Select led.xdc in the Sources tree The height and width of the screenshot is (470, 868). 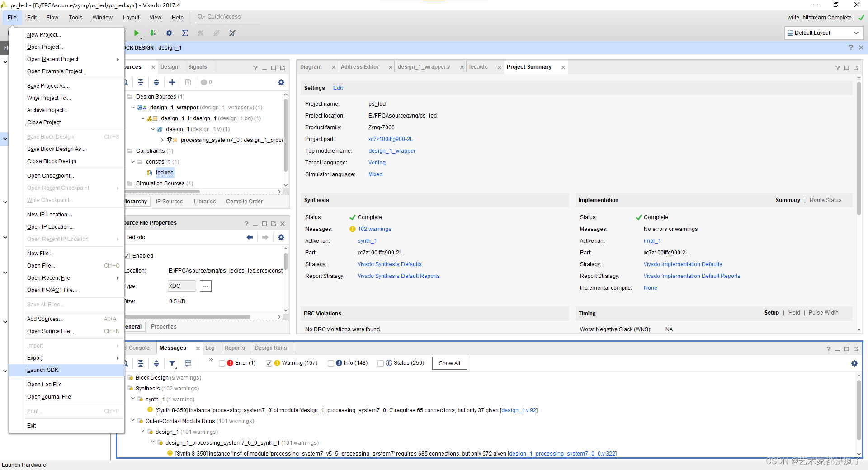165,173
